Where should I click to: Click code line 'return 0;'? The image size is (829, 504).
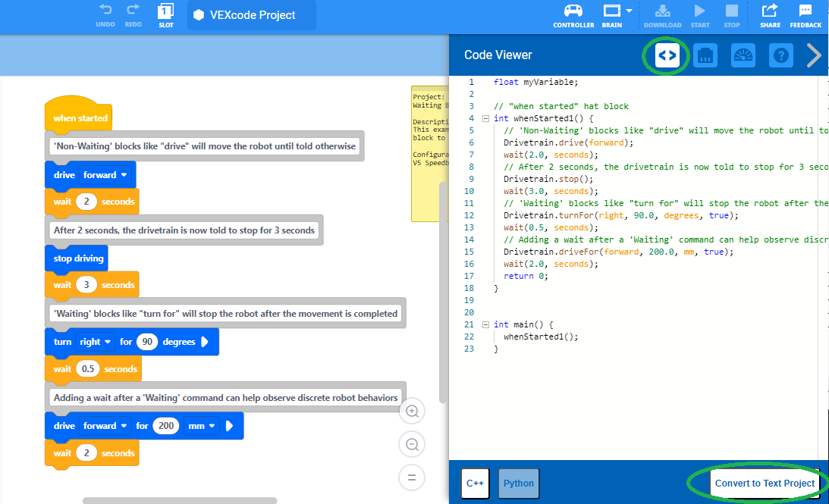(526, 277)
